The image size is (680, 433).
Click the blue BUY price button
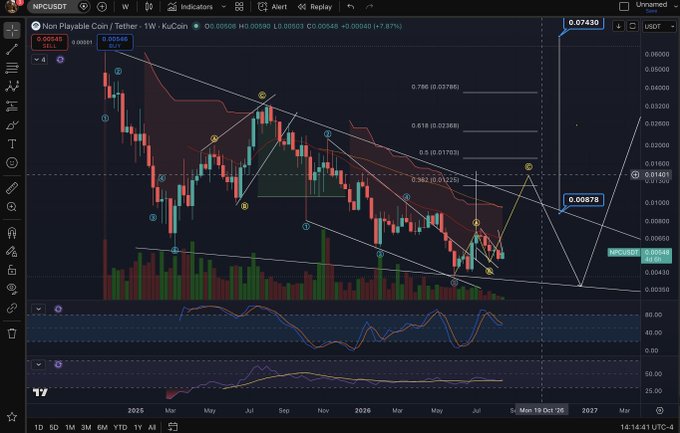(115, 42)
